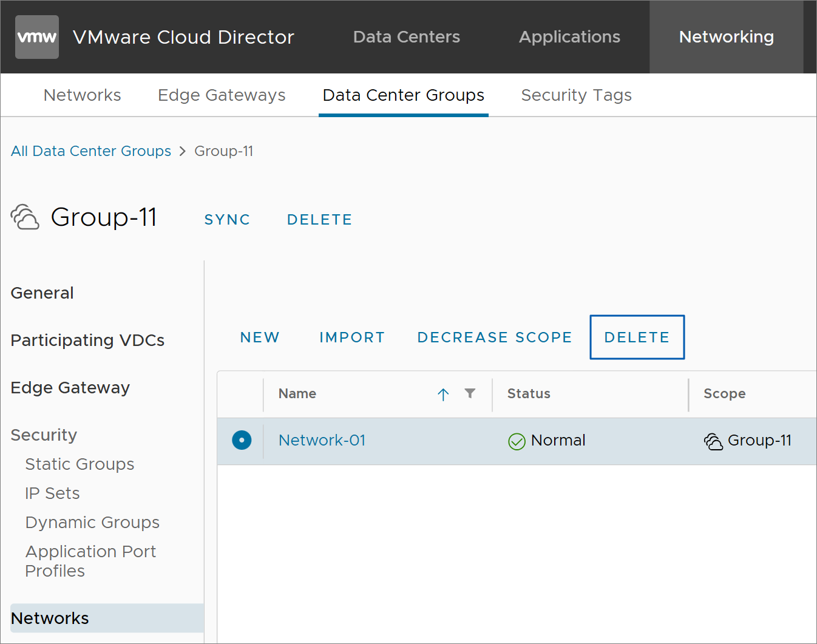Screen dimensions: 817x644
Task: Click the Status column header
Action: click(529, 394)
